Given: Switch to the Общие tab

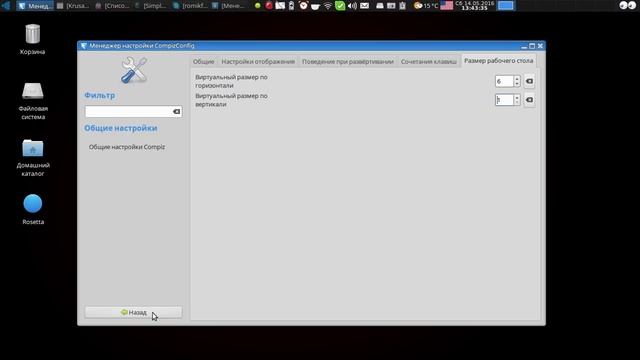Looking at the screenshot, I should tap(203, 61).
